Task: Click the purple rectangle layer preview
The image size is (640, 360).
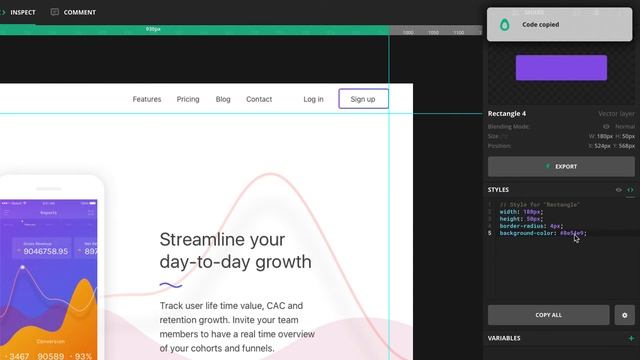Action: click(561, 68)
